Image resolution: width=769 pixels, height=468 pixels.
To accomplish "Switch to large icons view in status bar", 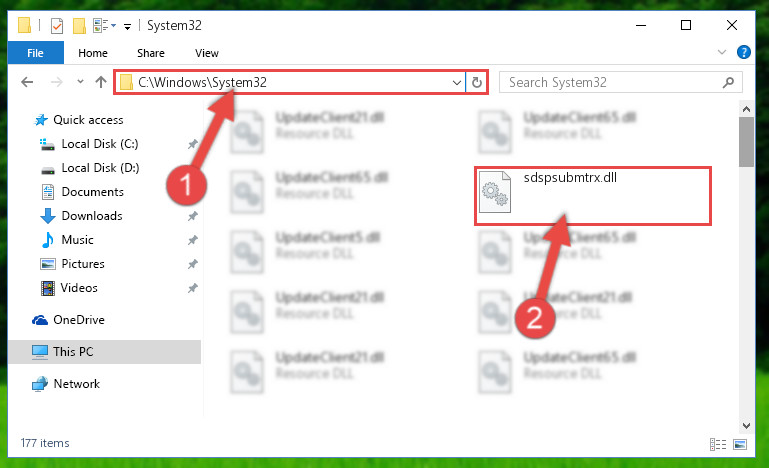I will 740,444.
